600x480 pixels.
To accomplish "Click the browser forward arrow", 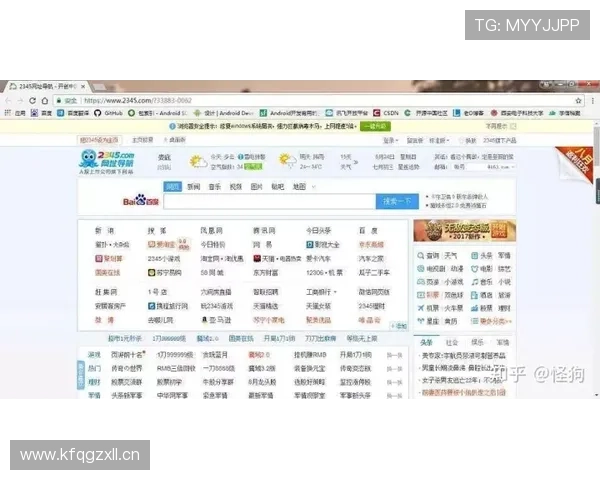I will tap(20, 101).
